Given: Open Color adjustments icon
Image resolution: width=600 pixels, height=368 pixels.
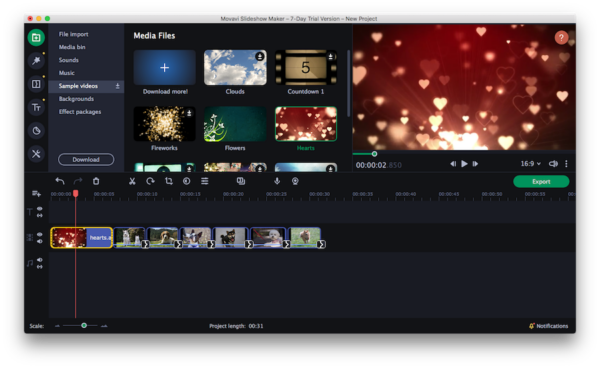Looking at the screenshot, I should coord(186,181).
